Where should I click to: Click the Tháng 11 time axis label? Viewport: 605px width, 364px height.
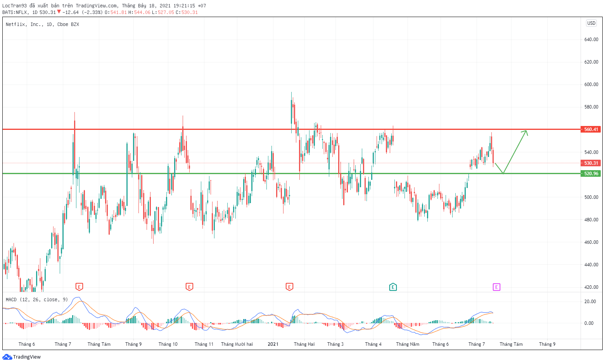(x=204, y=344)
